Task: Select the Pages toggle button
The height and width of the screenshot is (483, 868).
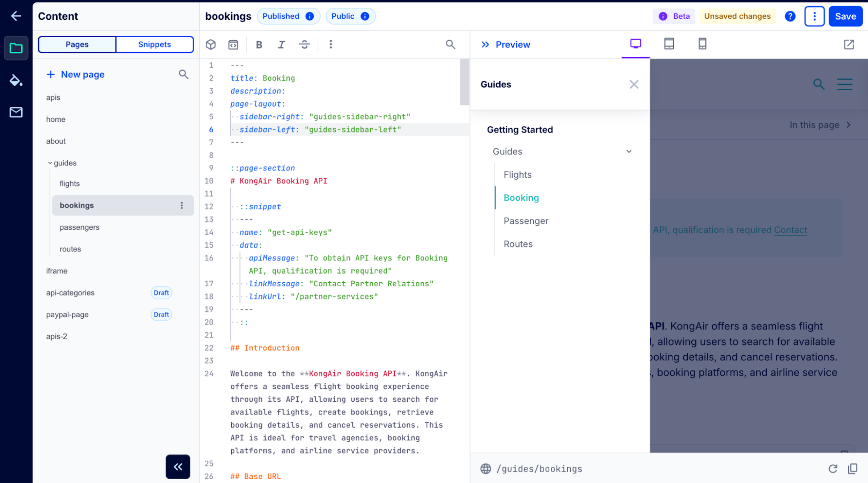Action: coord(77,44)
